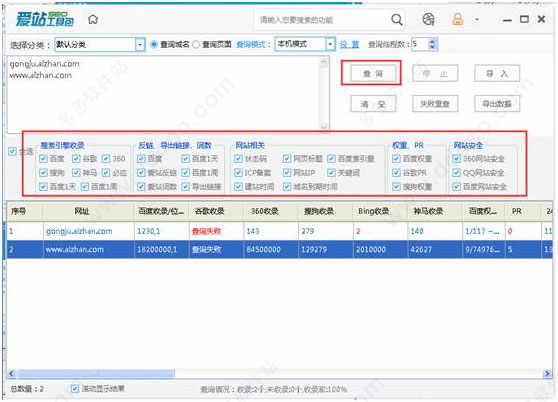Toggle the 谷歌PR checkbox
558x402 pixels.
(396, 173)
